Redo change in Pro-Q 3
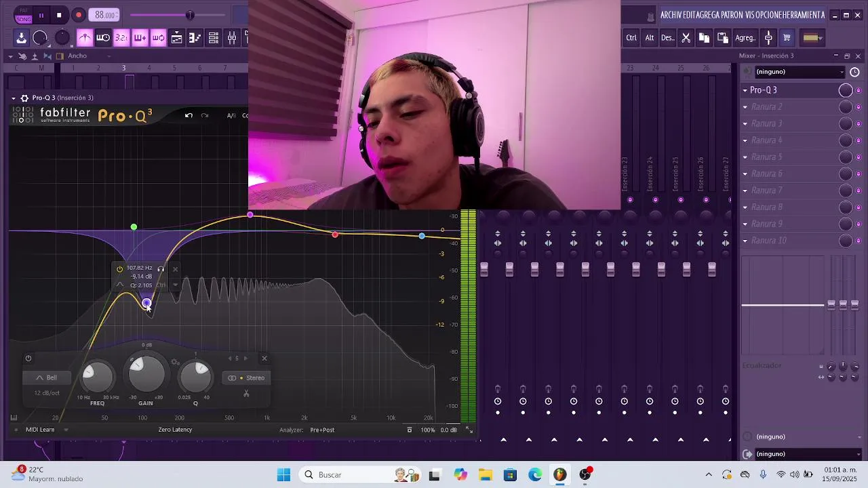This screenshot has width=868, height=488. click(204, 115)
